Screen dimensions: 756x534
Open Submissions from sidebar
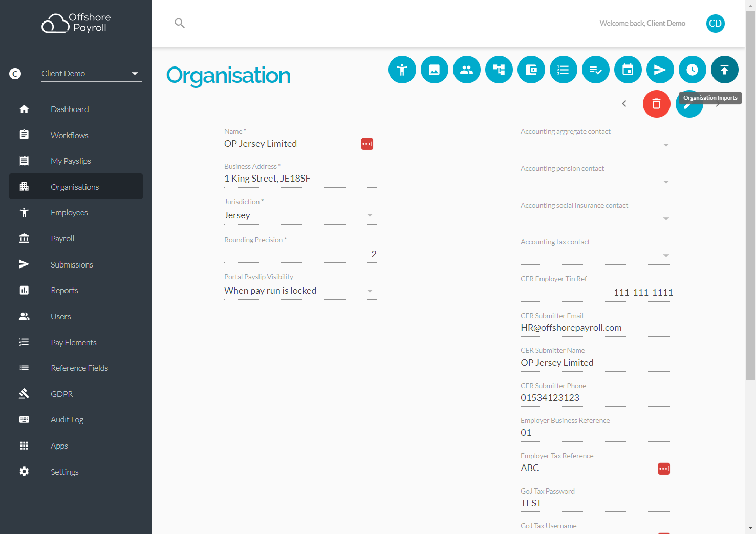click(76, 264)
